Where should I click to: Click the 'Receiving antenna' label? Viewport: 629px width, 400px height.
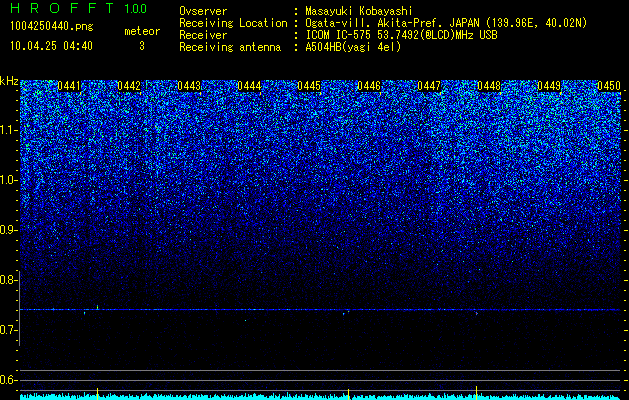[x=230, y=47]
